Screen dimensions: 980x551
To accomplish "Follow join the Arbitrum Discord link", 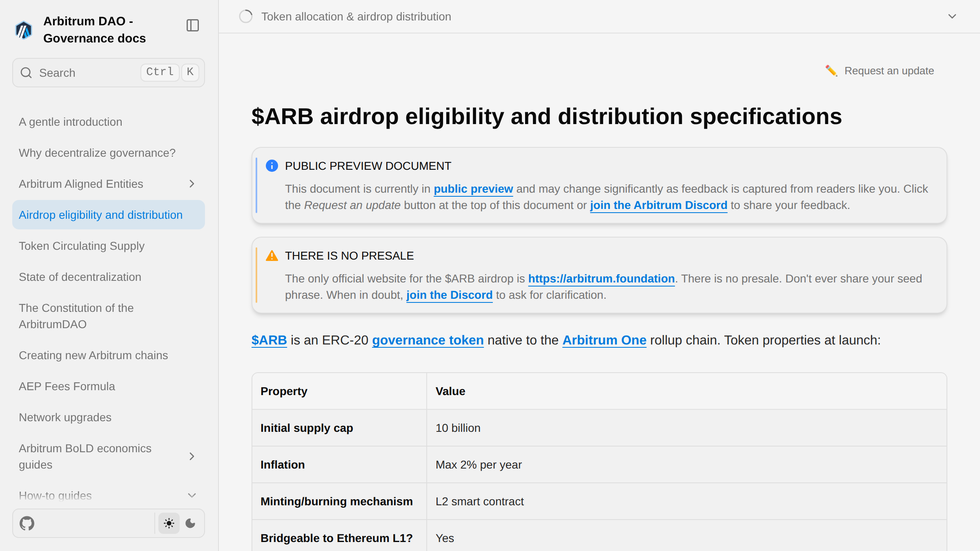I will point(659,205).
